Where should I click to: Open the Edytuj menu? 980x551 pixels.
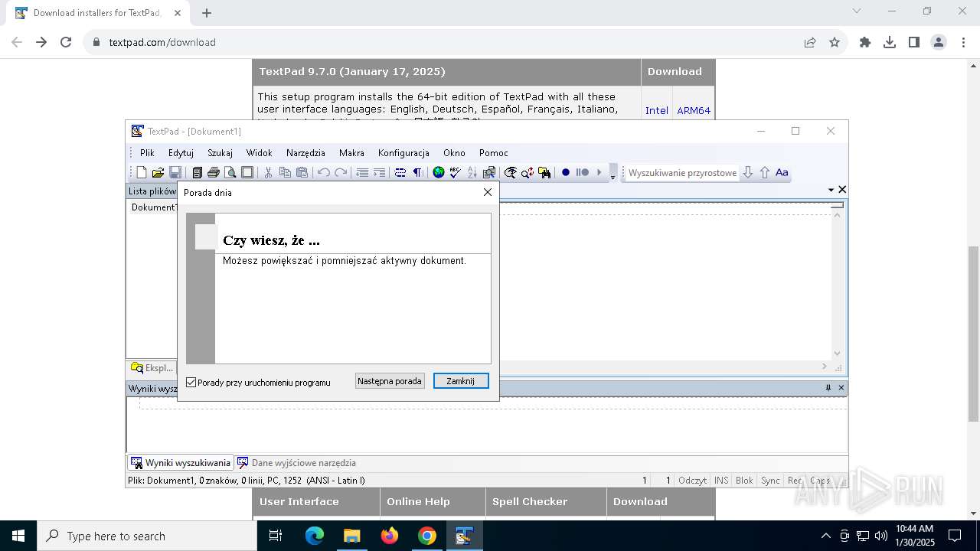tap(181, 152)
